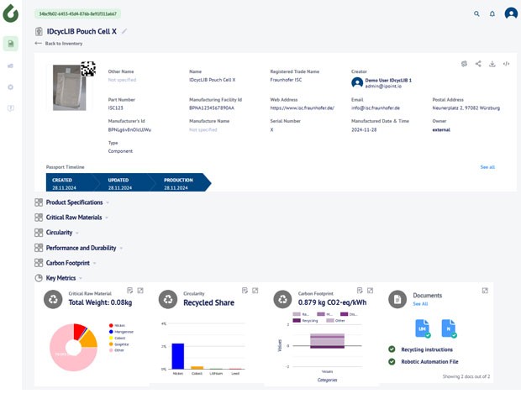Viewport: 521px width, 420px height.
Task: Open the help book icon in sidebar
Action: (x=11, y=108)
